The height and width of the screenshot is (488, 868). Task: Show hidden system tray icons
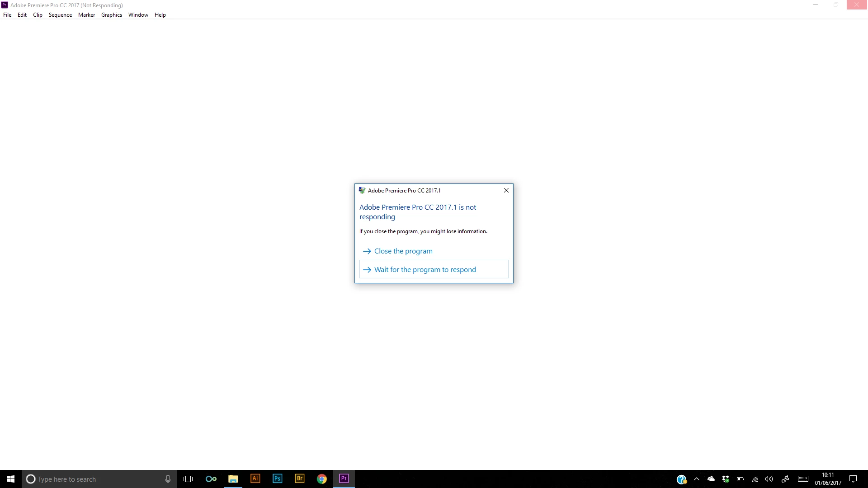pos(697,479)
